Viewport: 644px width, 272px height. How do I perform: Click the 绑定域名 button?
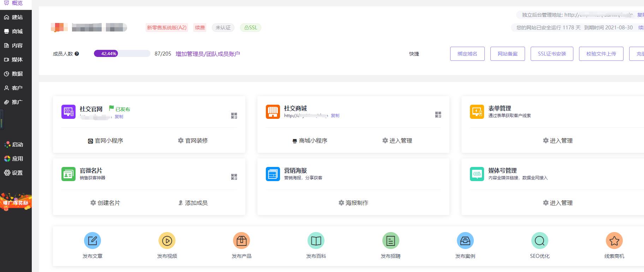[x=467, y=54]
